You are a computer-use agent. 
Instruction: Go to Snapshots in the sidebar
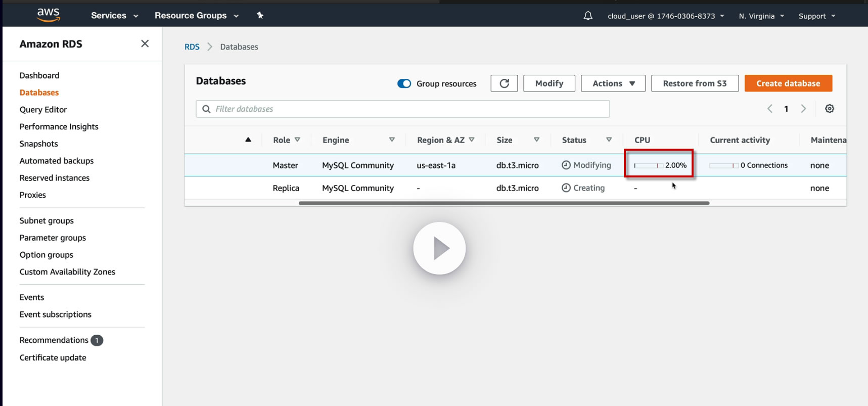click(x=38, y=144)
